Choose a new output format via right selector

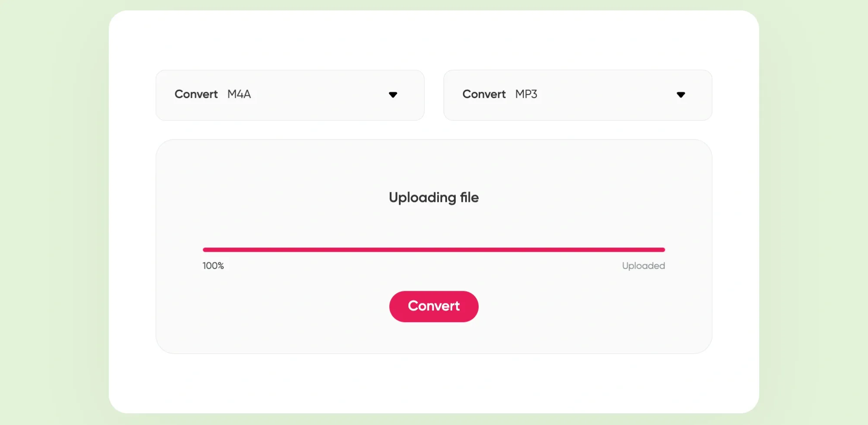pos(577,95)
